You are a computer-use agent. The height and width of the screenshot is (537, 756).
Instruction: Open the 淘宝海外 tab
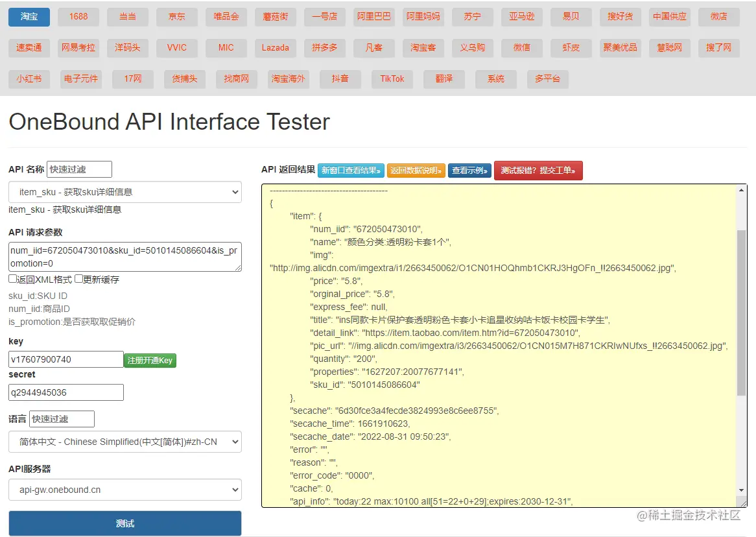coord(288,78)
